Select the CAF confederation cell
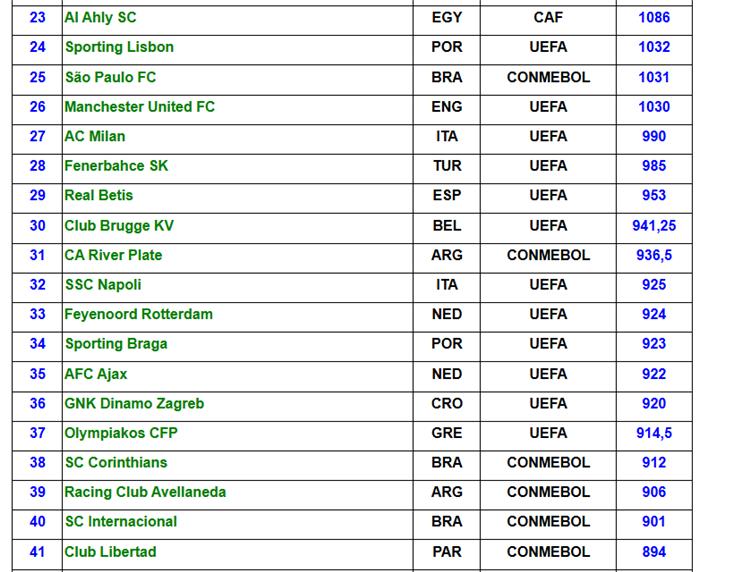 (x=548, y=17)
